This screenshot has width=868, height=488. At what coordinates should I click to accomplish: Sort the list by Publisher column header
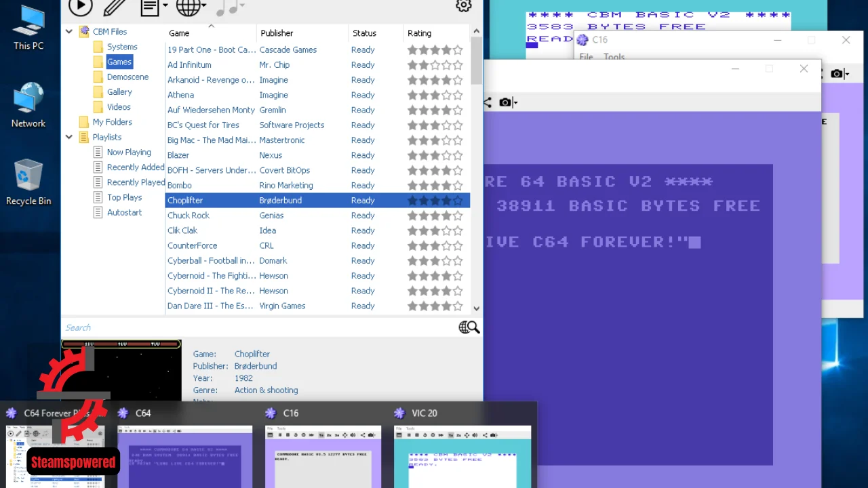pos(302,33)
